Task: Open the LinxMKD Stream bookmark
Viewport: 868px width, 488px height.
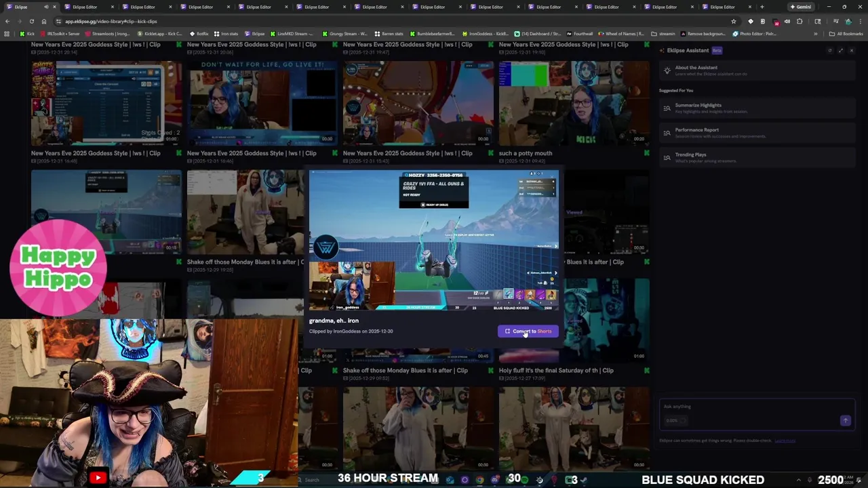Action: click(292, 33)
